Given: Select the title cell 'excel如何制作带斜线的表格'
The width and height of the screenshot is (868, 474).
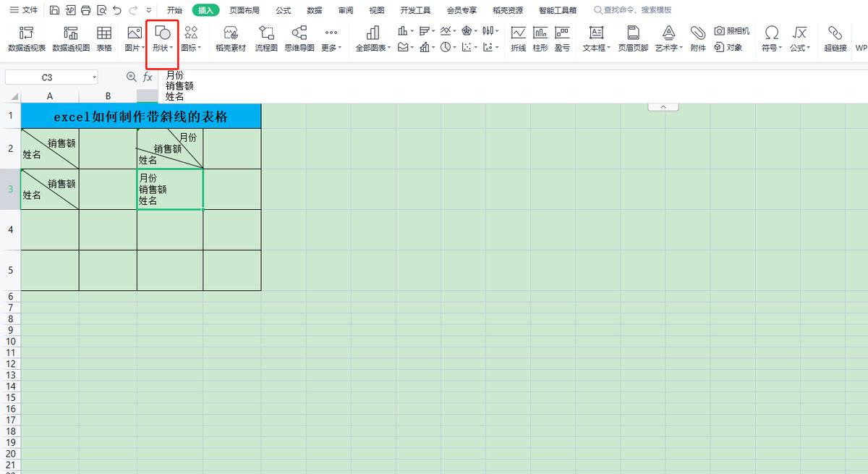Looking at the screenshot, I should tap(141, 116).
